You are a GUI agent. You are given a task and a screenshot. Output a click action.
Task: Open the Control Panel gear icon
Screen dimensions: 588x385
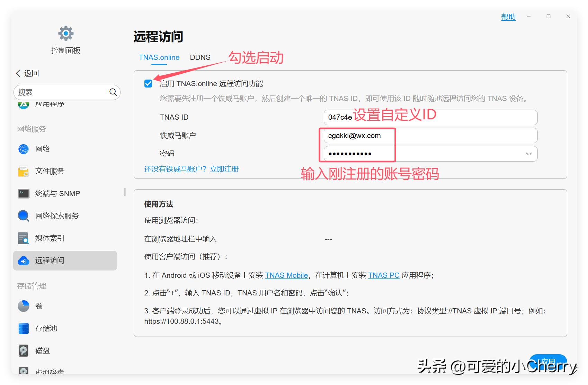tap(66, 34)
